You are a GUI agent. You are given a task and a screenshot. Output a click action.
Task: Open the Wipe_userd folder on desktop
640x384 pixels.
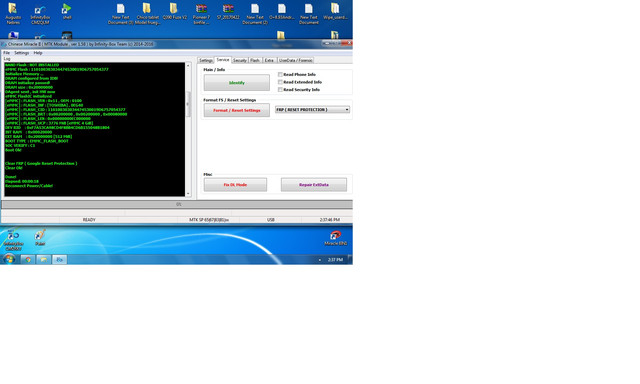[x=335, y=11]
